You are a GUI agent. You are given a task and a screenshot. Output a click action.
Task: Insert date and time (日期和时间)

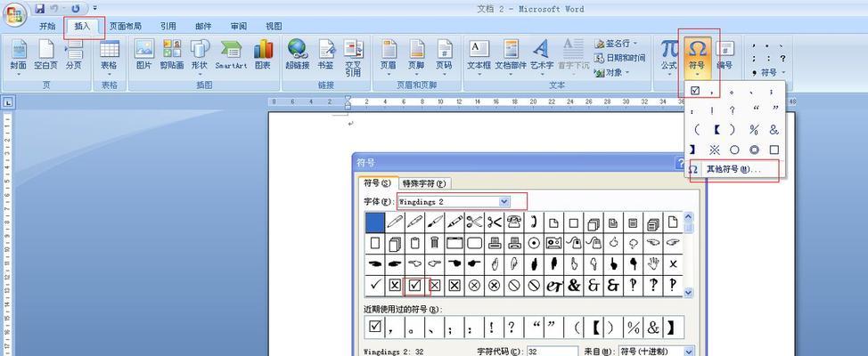point(619,58)
